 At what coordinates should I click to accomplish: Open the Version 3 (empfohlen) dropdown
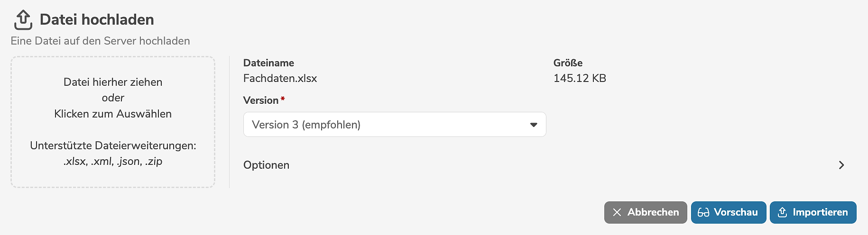coord(394,125)
